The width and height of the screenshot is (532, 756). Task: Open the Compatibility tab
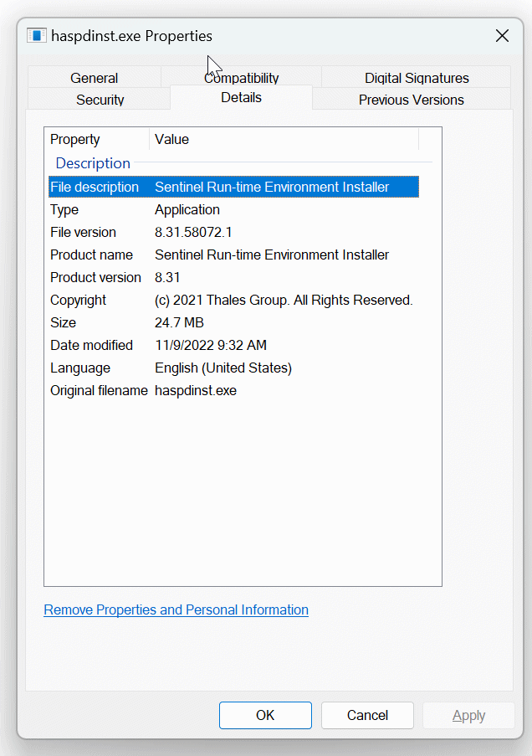242,78
